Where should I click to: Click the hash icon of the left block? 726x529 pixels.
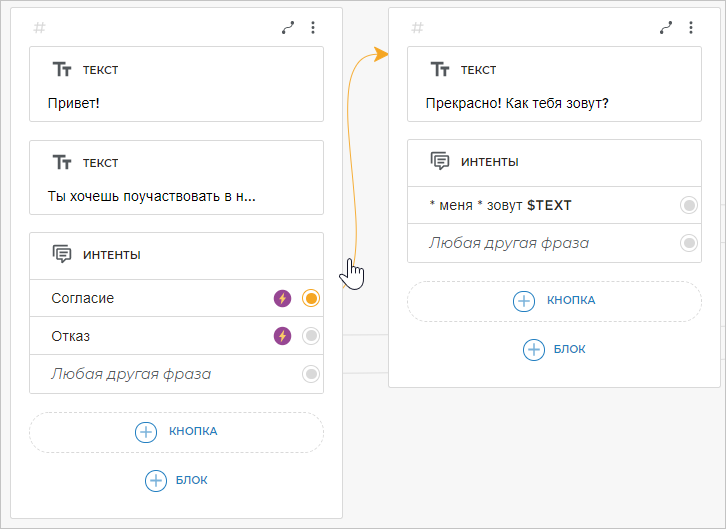tap(40, 28)
